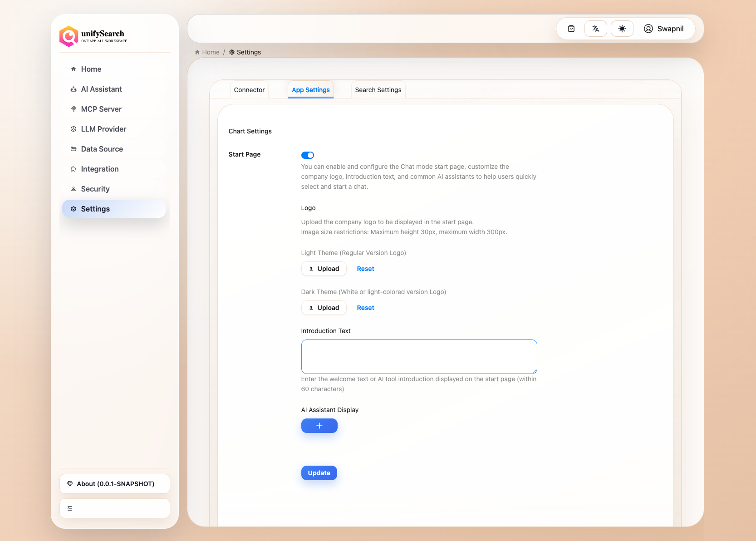Open the Swapnil user account menu
This screenshot has width=756, height=541.
[664, 29]
